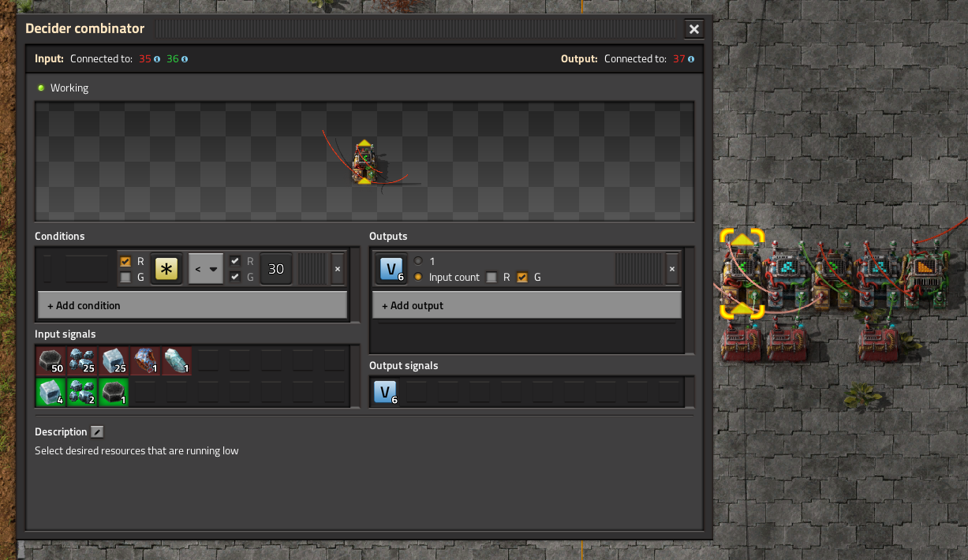
Task: Click the yellow Each asterisk signal in Conditions
Action: (166, 269)
